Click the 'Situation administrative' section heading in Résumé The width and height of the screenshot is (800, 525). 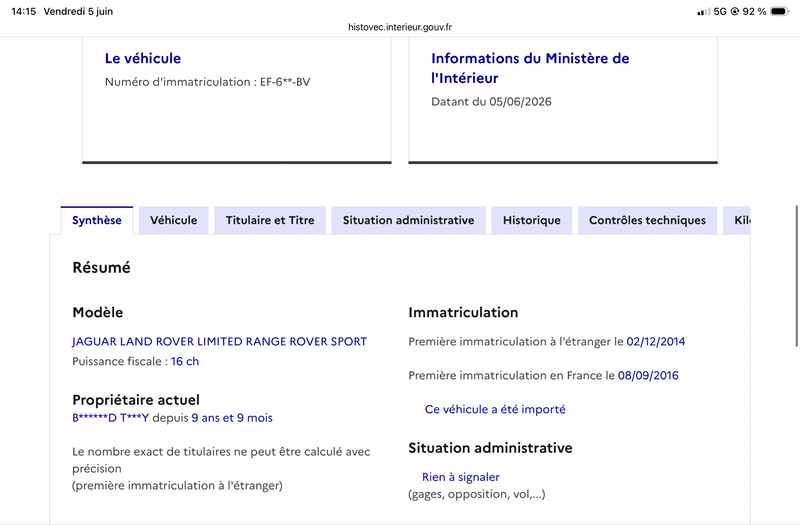[490, 448]
